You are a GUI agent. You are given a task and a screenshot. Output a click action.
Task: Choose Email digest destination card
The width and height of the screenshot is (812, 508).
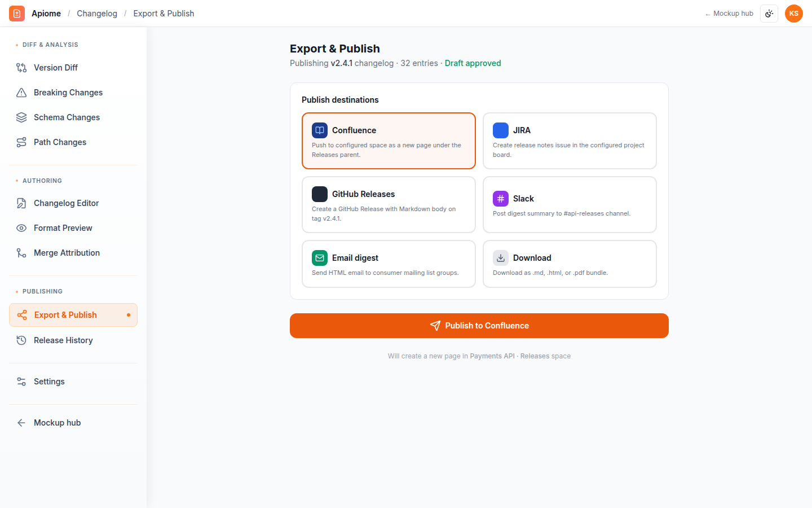coord(389,264)
